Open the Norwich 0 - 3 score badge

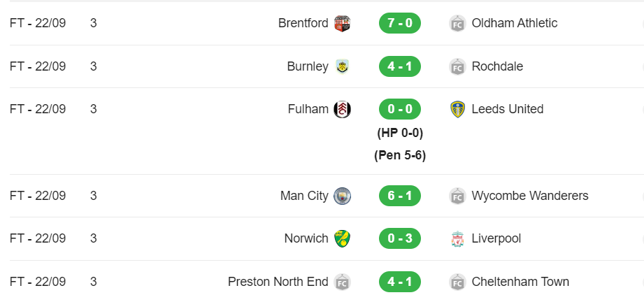coord(400,238)
